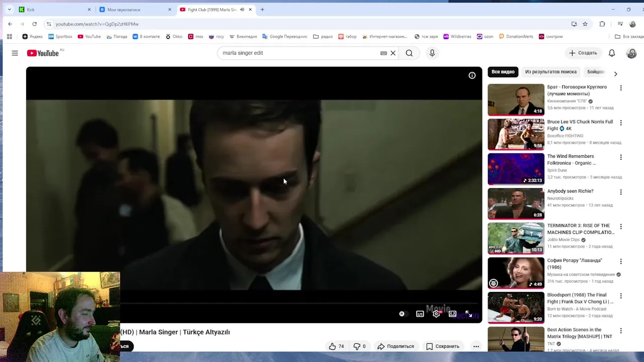Open a new browser tab
The height and width of the screenshot is (362, 644).
262,10
